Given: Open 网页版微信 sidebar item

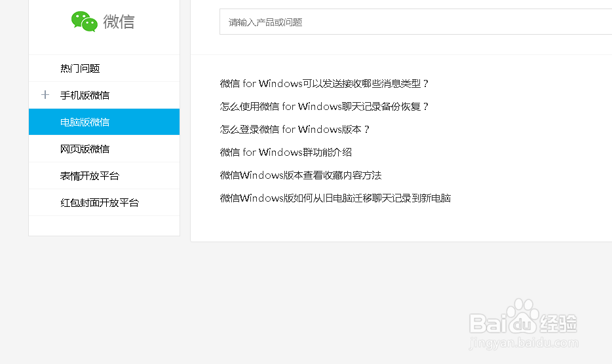Looking at the screenshot, I should [104, 149].
